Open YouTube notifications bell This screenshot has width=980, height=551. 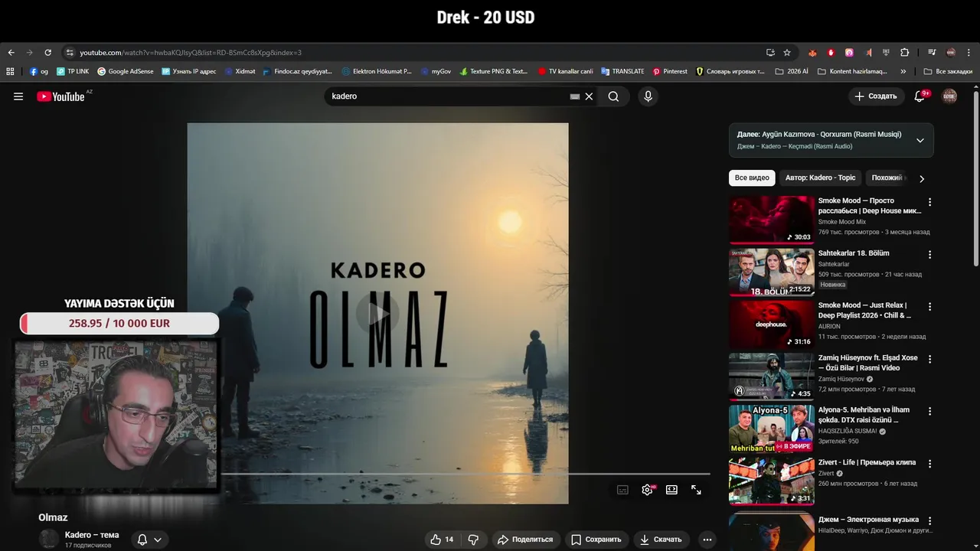point(920,96)
